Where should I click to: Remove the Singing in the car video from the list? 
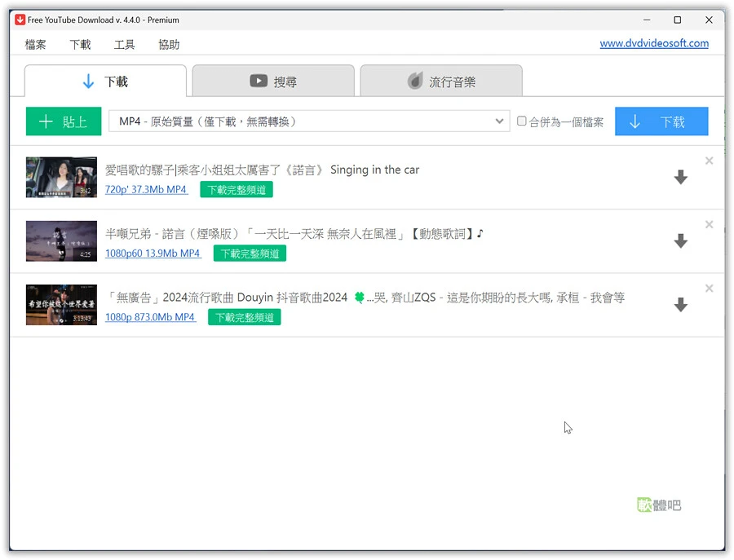[710, 161]
